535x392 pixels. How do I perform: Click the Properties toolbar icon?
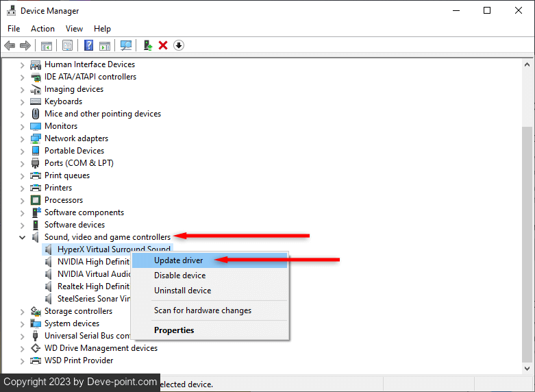point(67,45)
